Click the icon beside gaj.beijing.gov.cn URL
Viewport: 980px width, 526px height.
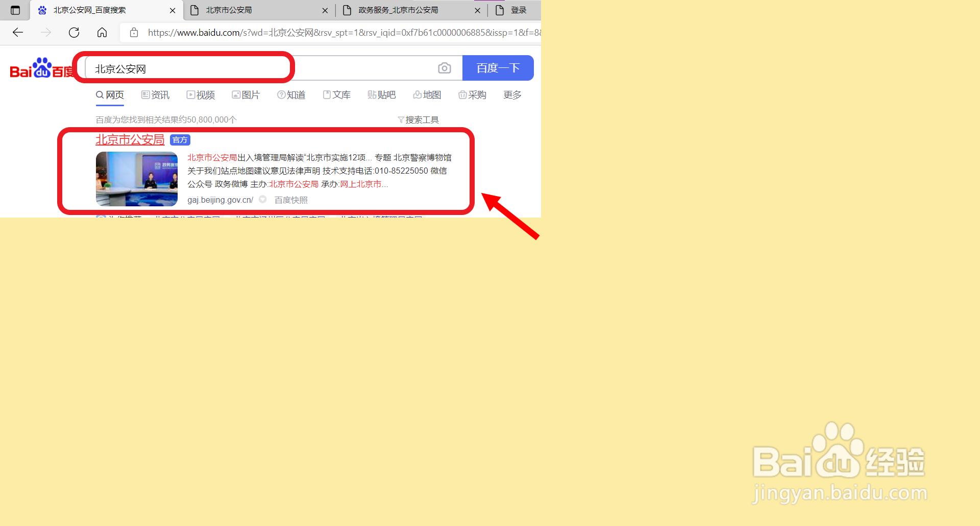(263, 200)
